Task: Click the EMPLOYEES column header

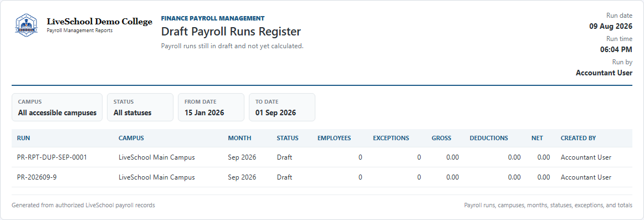Action: (334, 139)
